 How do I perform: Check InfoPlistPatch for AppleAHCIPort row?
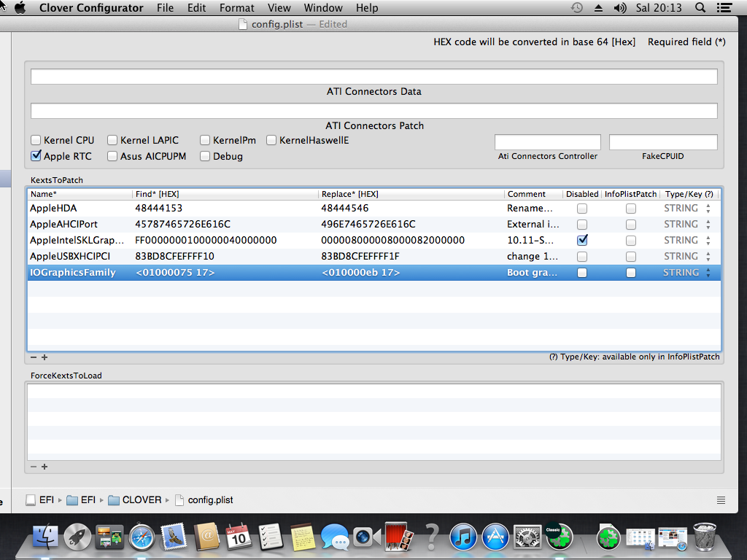(x=631, y=225)
